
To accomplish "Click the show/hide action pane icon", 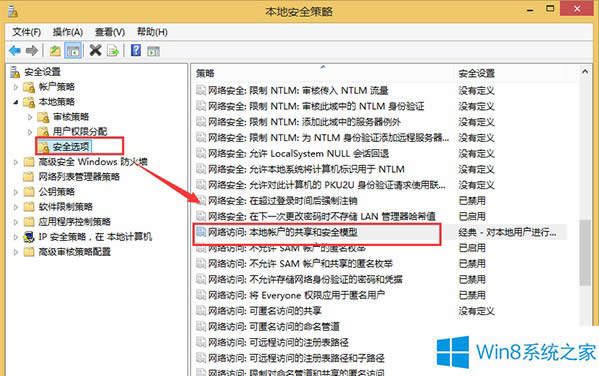I will coord(154,51).
